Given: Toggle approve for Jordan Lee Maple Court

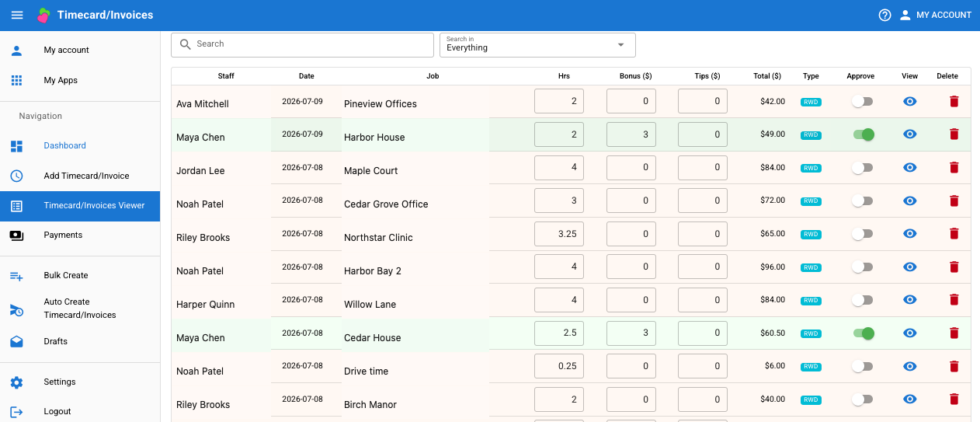Looking at the screenshot, I should pyautogui.click(x=862, y=168).
